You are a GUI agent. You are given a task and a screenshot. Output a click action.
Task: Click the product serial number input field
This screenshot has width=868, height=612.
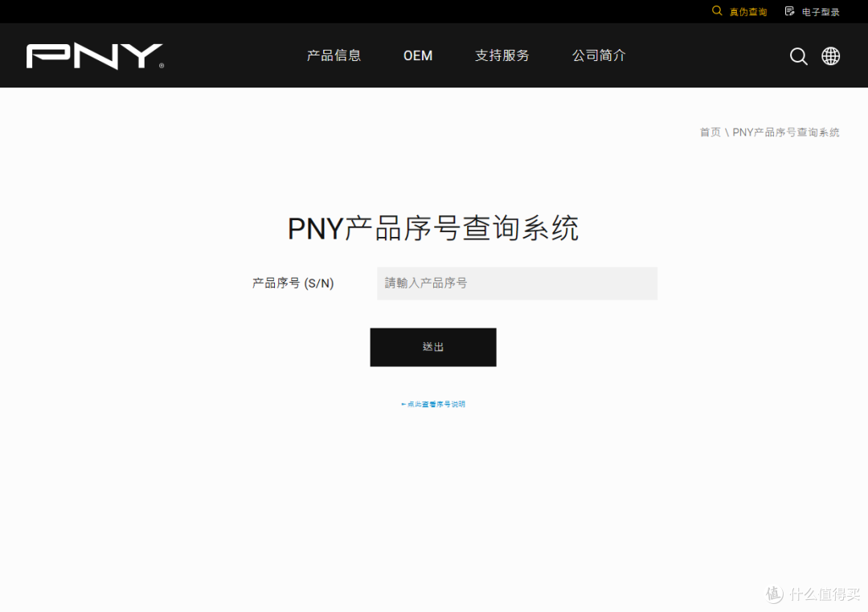click(x=517, y=283)
